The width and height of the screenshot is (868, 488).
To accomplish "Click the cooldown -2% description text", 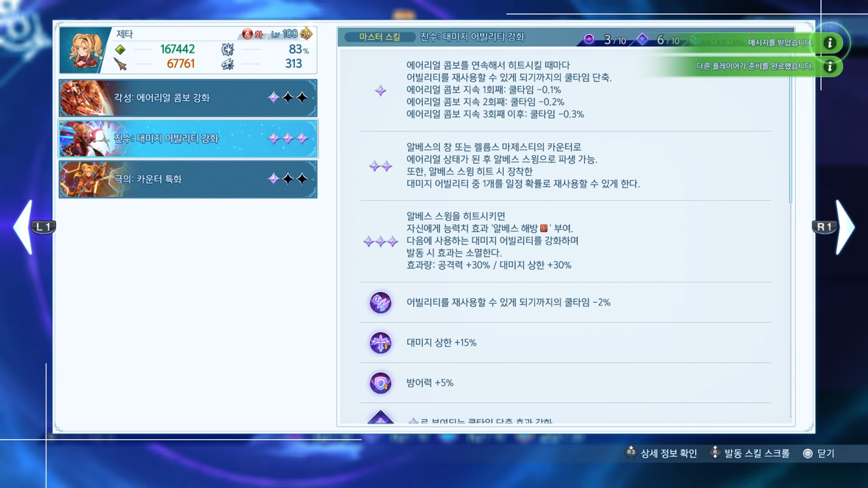I will (x=508, y=302).
